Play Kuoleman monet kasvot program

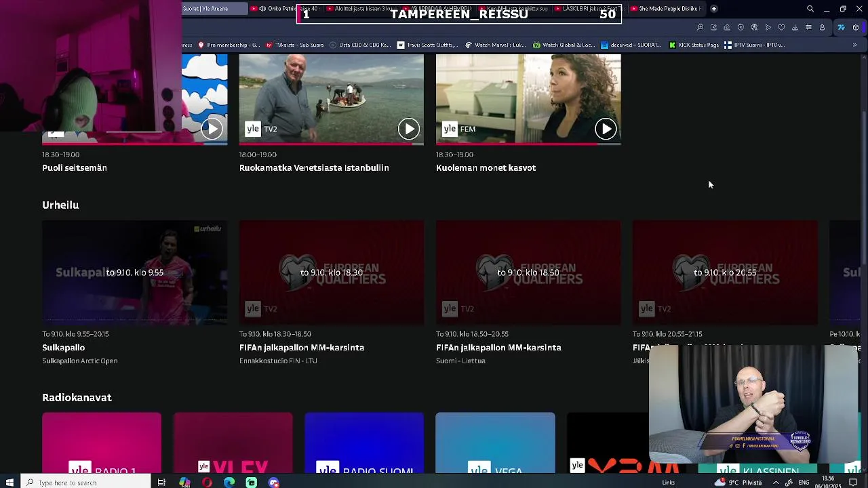[606, 129]
